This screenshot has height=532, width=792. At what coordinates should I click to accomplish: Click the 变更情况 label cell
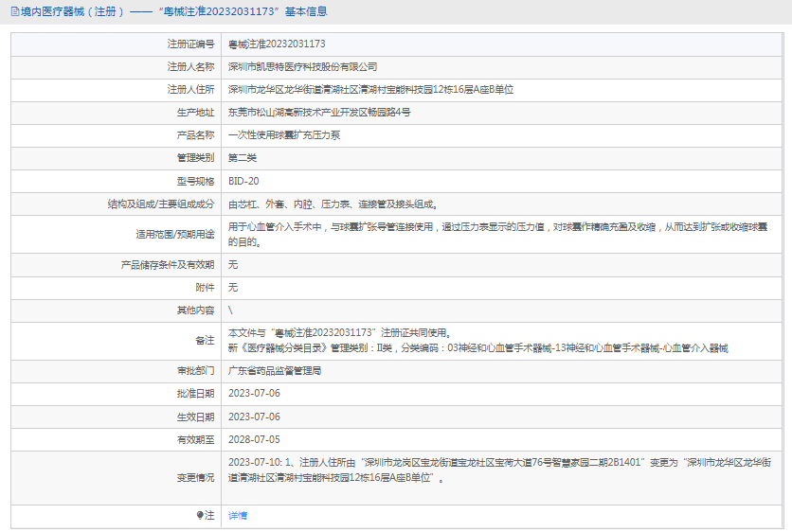117,477
